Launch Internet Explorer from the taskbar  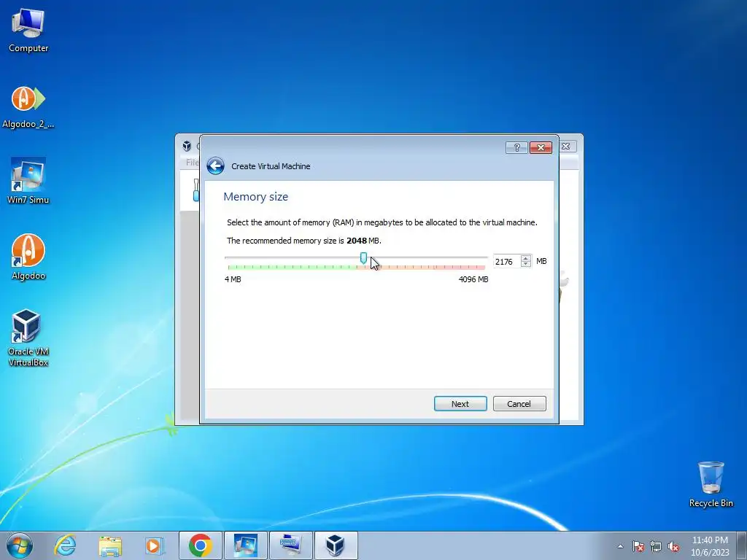[x=65, y=545]
